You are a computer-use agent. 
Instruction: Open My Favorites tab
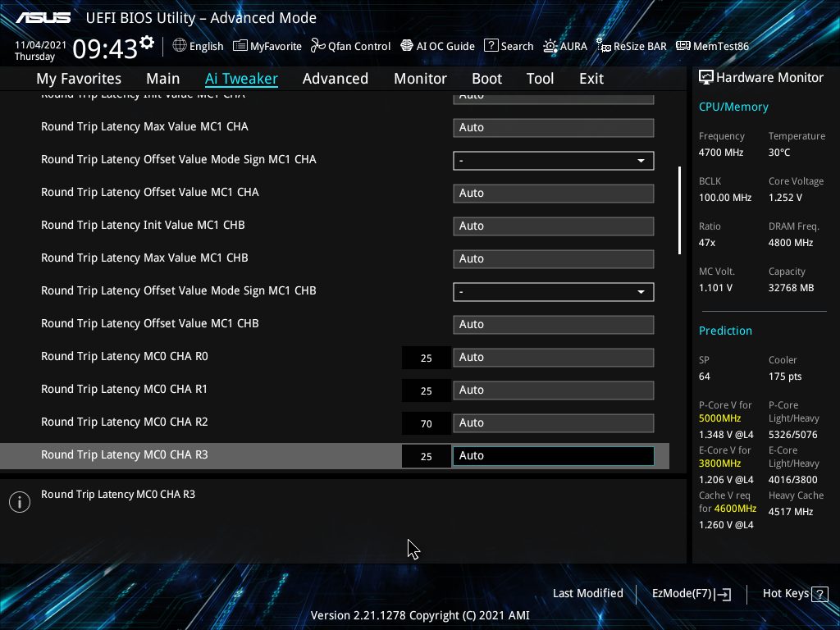(x=79, y=79)
